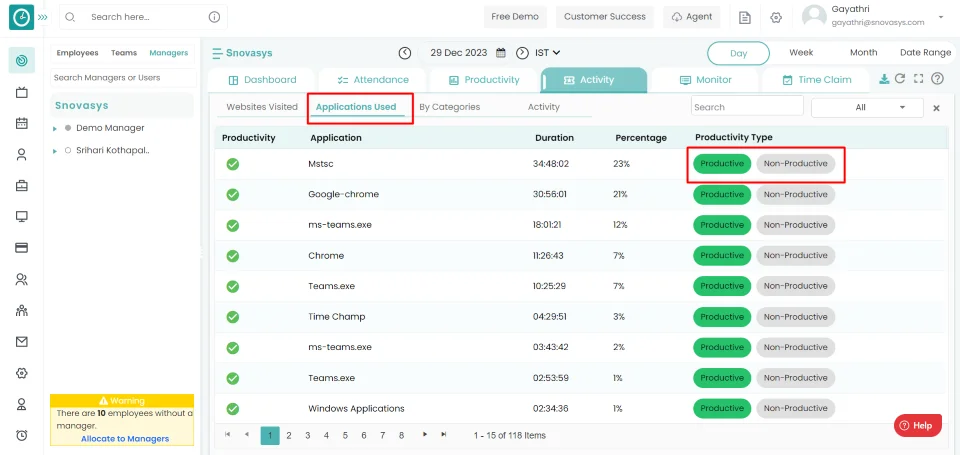Open the All filter dropdown
Screen dimensions: 960x455
(x=866, y=107)
